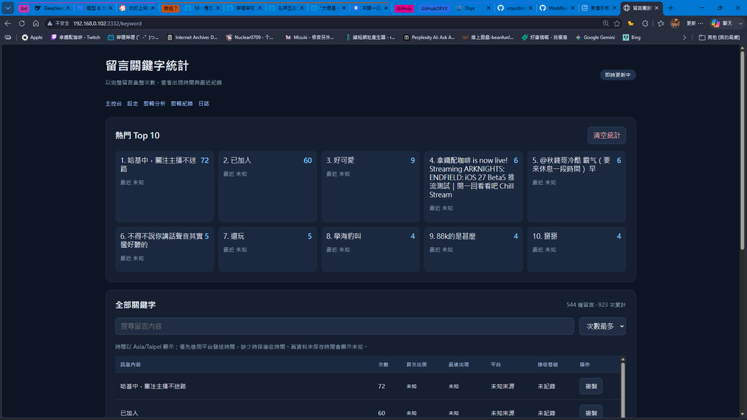Go to 主控台 navigation link
This screenshot has width=747, height=420.
click(x=113, y=103)
